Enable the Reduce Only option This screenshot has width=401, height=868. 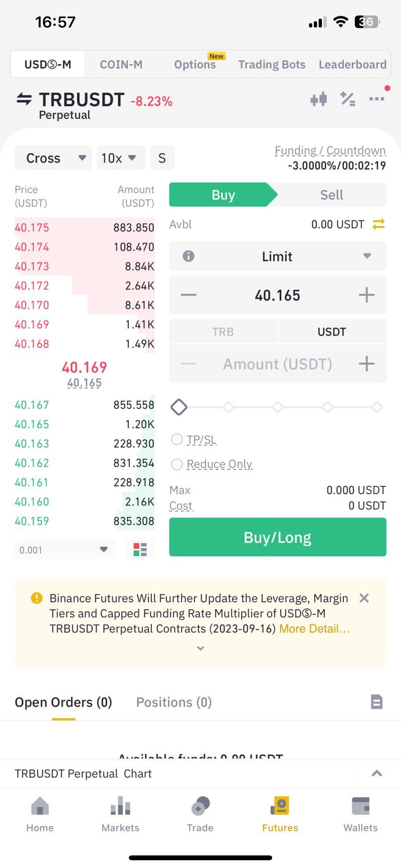(177, 464)
